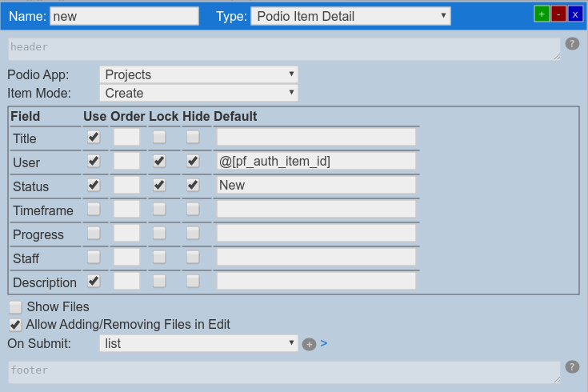Click the red minus remove button
The height and width of the screenshot is (392, 588).
pyautogui.click(x=558, y=14)
